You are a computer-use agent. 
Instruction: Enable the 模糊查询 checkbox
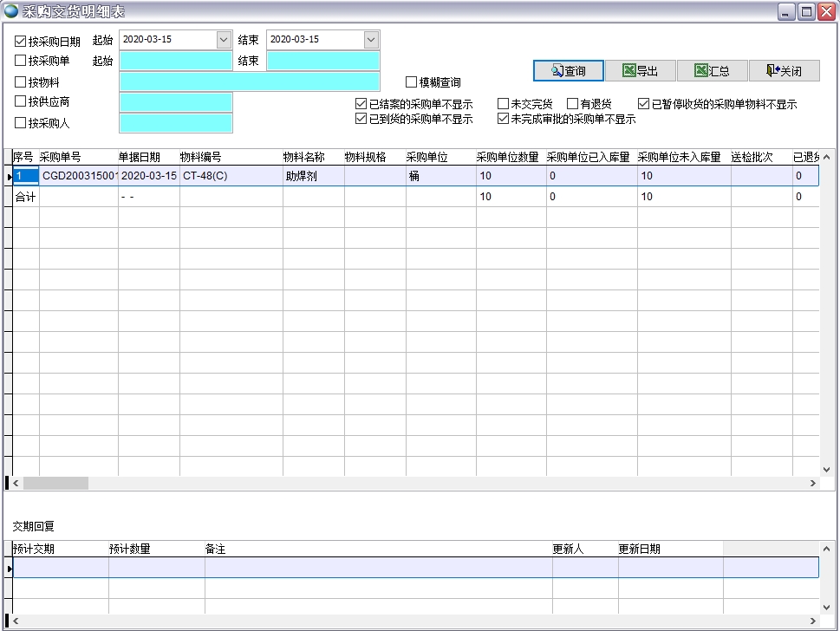(412, 82)
